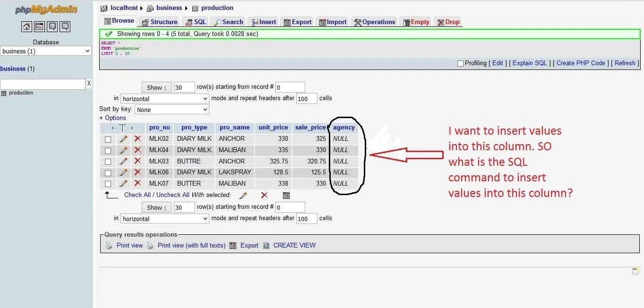
Task: Sort by the 'agency' column header
Action: point(344,128)
